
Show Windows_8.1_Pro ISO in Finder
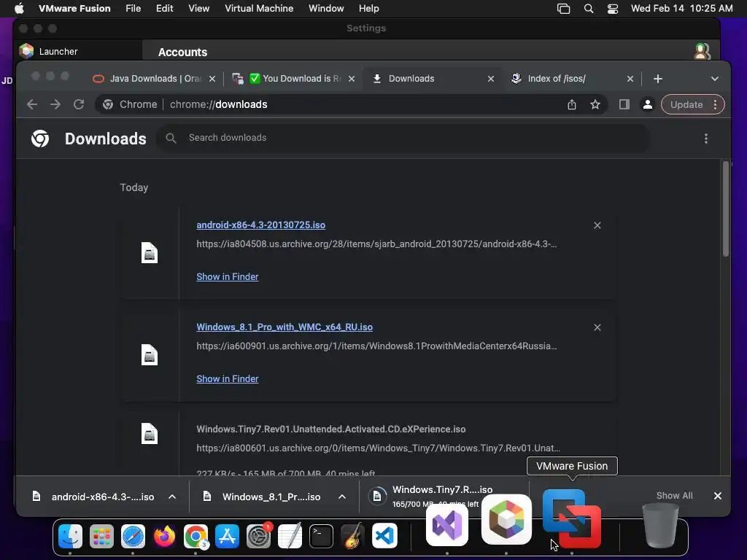[228, 378]
